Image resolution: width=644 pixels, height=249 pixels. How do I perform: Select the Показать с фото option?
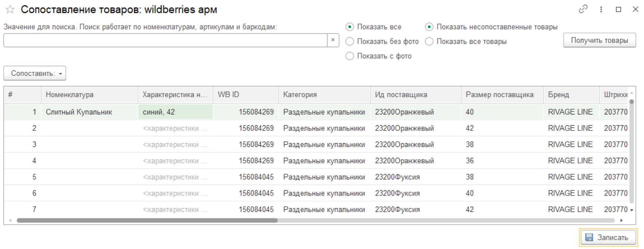(349, 56)
